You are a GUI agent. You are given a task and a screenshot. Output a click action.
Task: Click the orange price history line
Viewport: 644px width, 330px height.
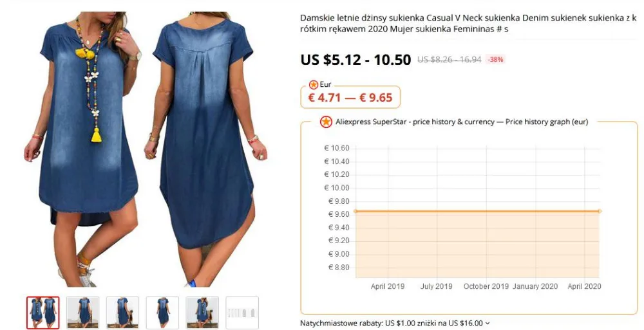tap(477, 212)
